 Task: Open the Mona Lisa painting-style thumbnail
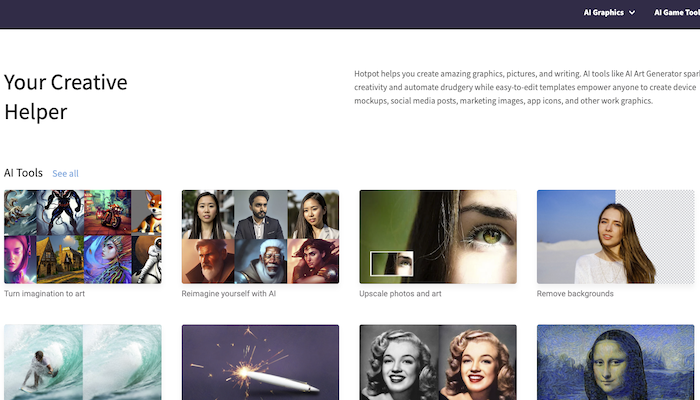coord(616,362)
